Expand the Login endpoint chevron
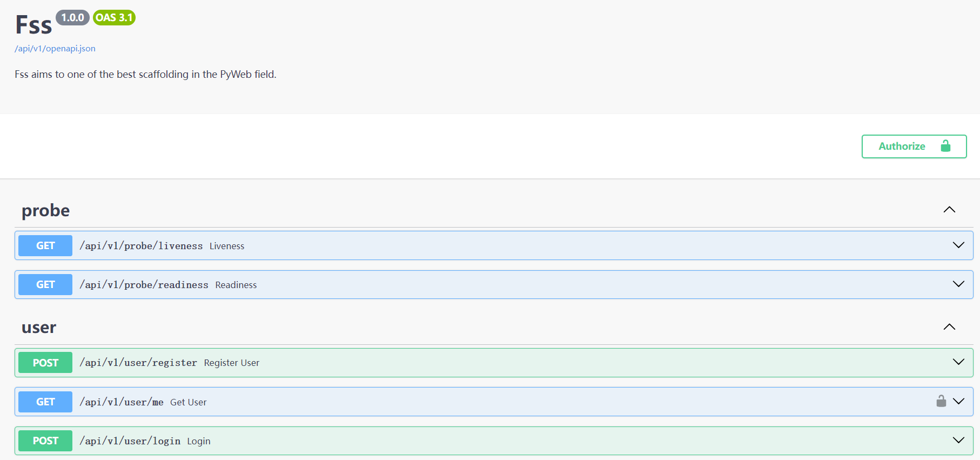980x460 pixels. click(958, 441)
